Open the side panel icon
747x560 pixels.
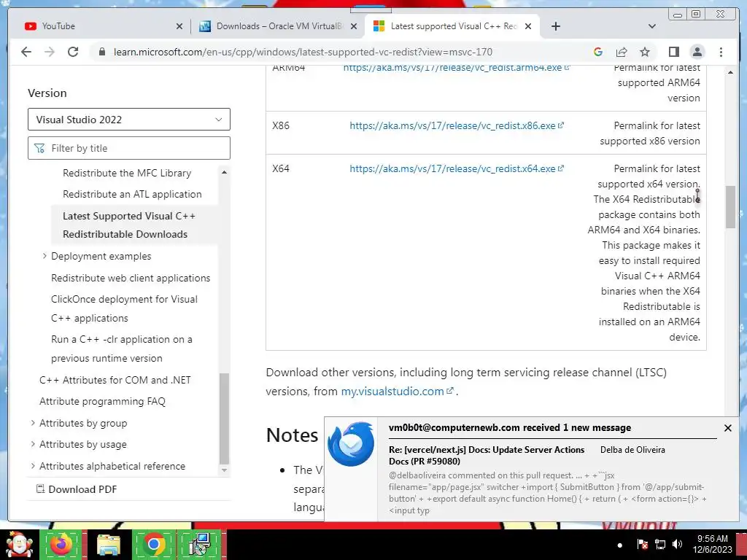[673, 52]
